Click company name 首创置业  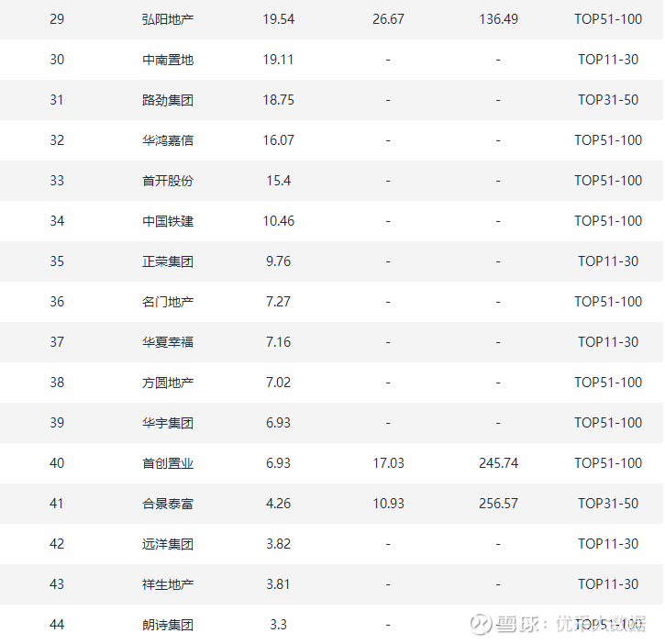[x=168, y=463]
